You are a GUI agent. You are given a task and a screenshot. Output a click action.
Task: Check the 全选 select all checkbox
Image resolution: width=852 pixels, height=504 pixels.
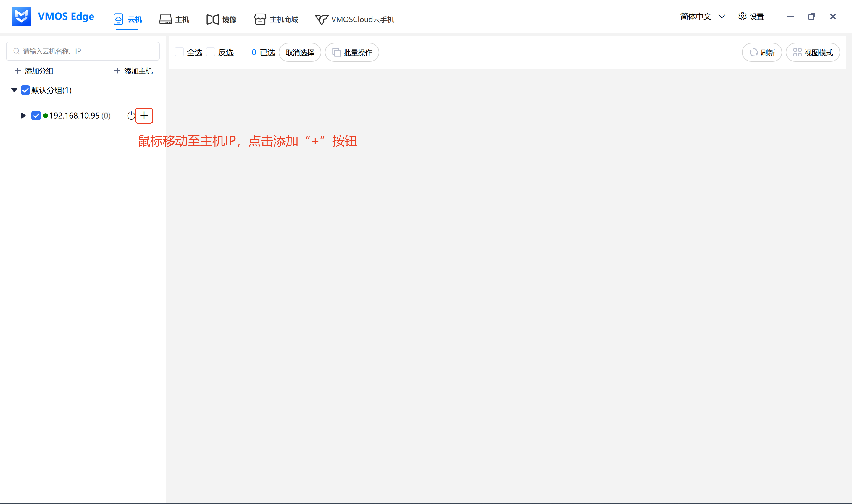click(x=179, y=52)
